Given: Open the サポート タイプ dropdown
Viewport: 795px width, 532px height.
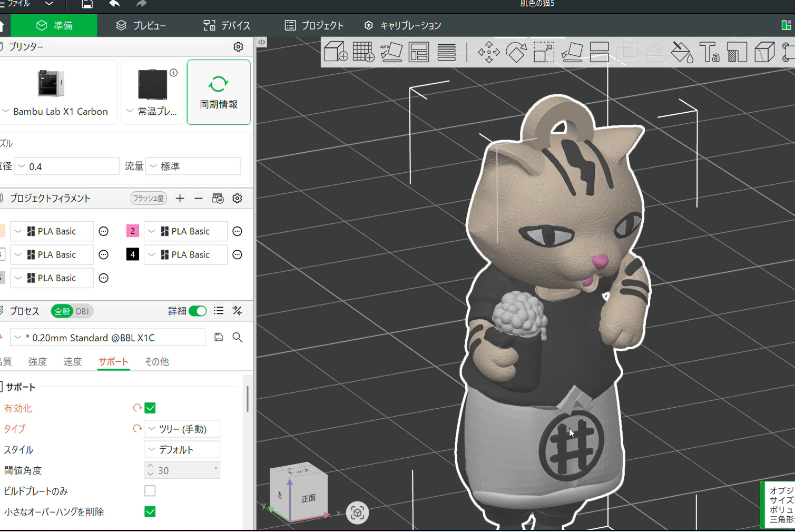Looking at the screenshot, I should (x=182, y=429).
